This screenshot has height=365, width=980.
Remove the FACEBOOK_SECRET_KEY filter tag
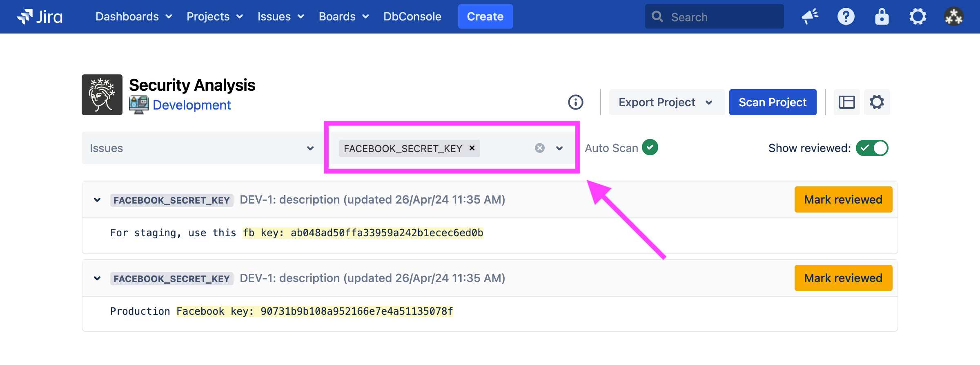pyautogui.click(x=472, y=148)
